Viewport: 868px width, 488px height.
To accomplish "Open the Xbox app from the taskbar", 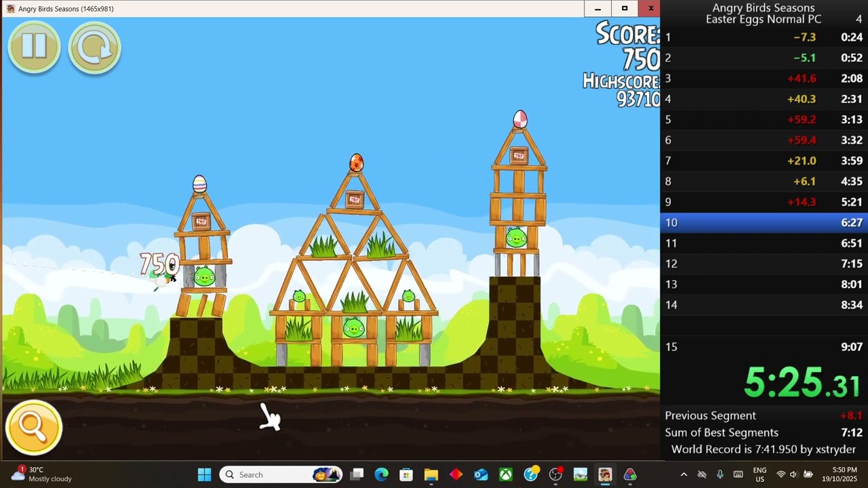I will click(x=506, y=474).
